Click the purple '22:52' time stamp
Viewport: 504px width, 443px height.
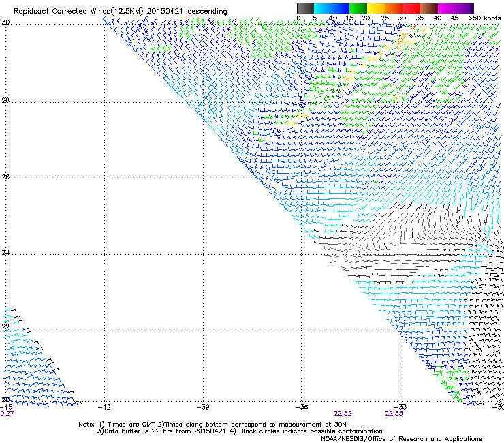click(x=343, y=414)
